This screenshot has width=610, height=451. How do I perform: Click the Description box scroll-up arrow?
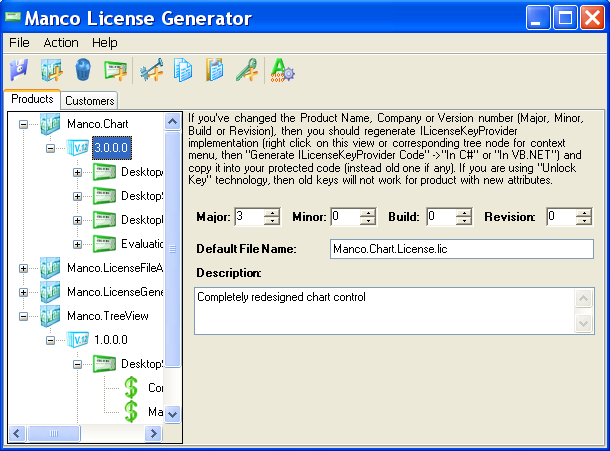pos(584,299)
